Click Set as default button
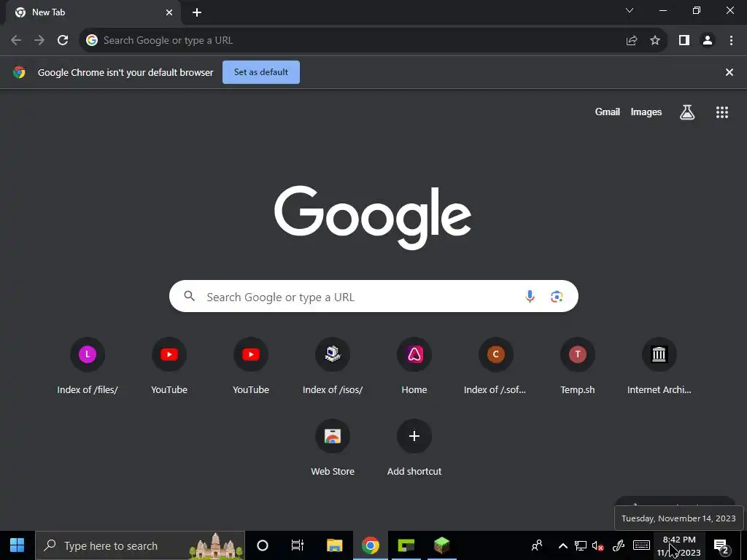 [x=261, y=72]
